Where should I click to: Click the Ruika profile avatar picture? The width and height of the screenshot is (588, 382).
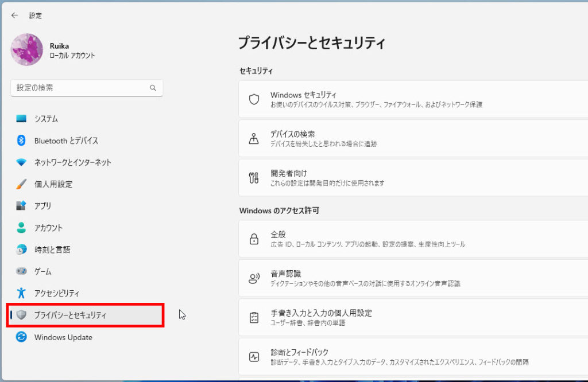point(27,50)
